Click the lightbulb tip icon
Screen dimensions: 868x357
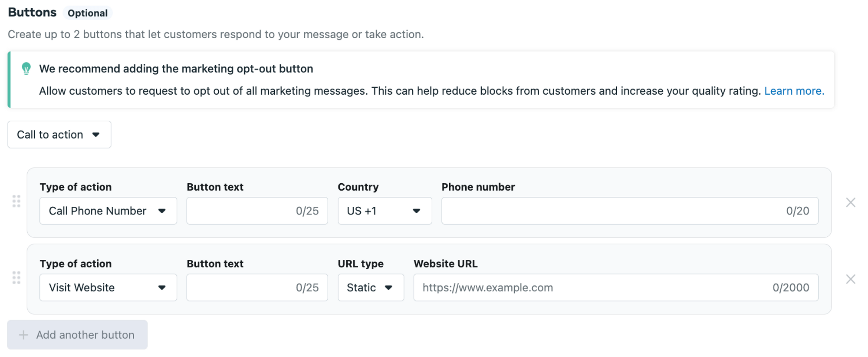(x=26, y=69)
